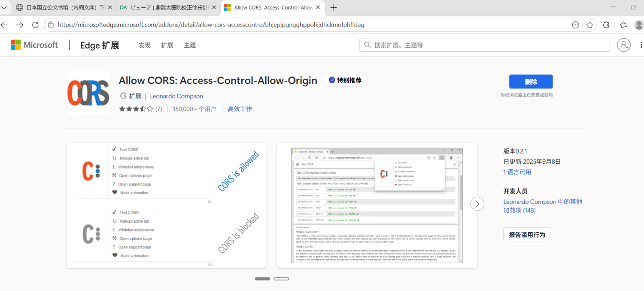Open the store more options dots
The height and width of the screenshot is (291, 644).
click(x=641, y=45)
